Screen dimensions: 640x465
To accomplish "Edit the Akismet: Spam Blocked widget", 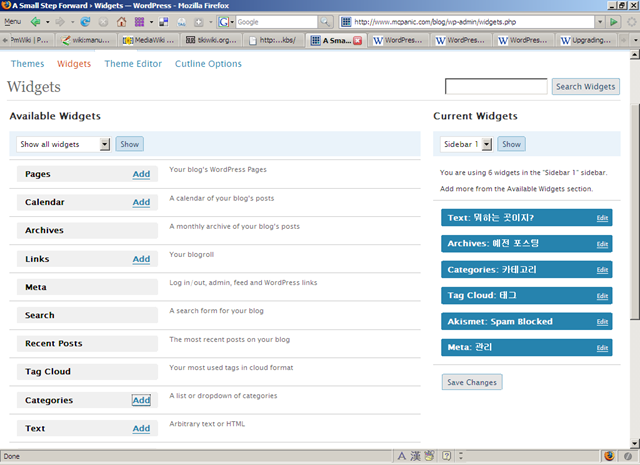I will point(602,322).
